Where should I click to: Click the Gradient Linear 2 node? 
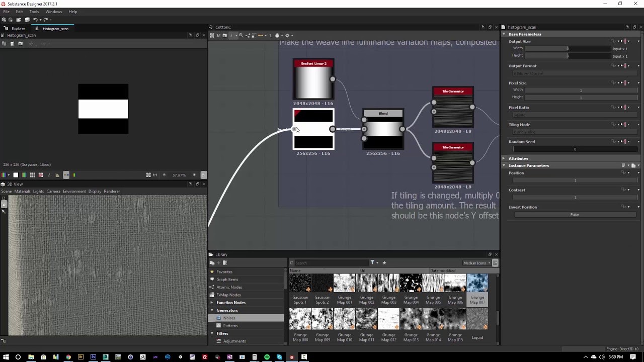click(313, 79)
